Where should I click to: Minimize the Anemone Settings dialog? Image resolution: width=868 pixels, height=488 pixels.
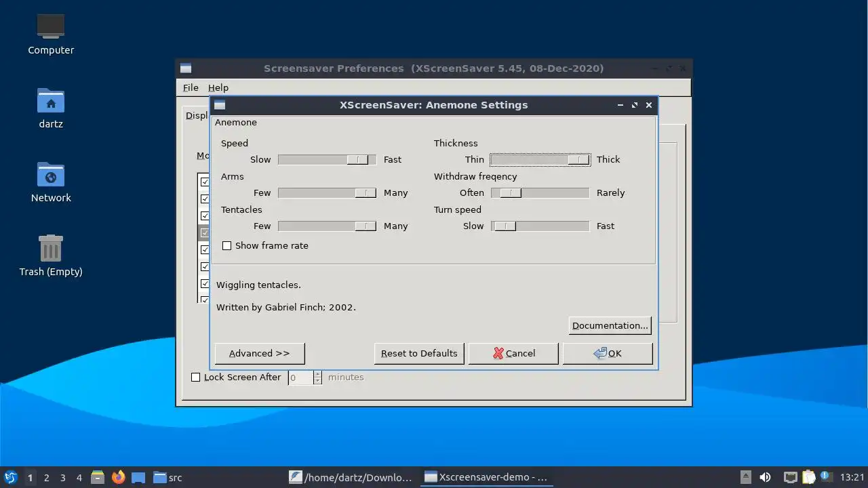(x=620, y=105)
